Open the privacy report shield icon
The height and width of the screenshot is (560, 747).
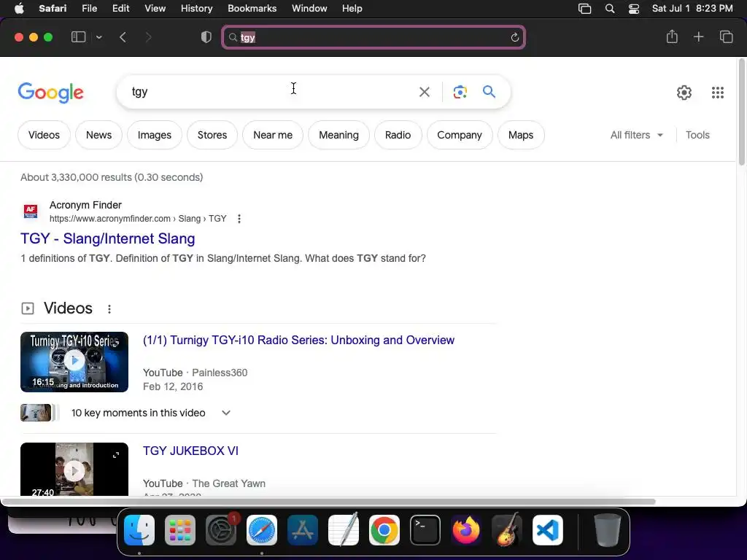pos(206,37)
